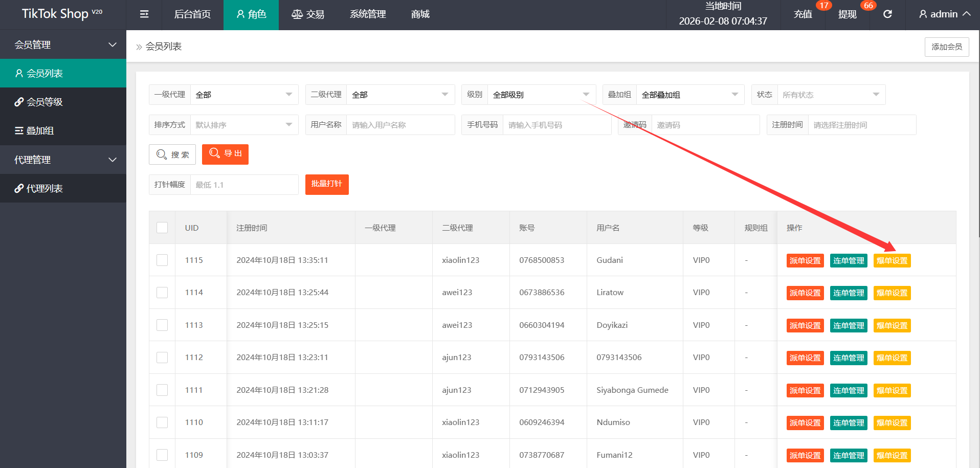
Task: Open the 一级代理 dropdown
Action: tap(244, 95)
